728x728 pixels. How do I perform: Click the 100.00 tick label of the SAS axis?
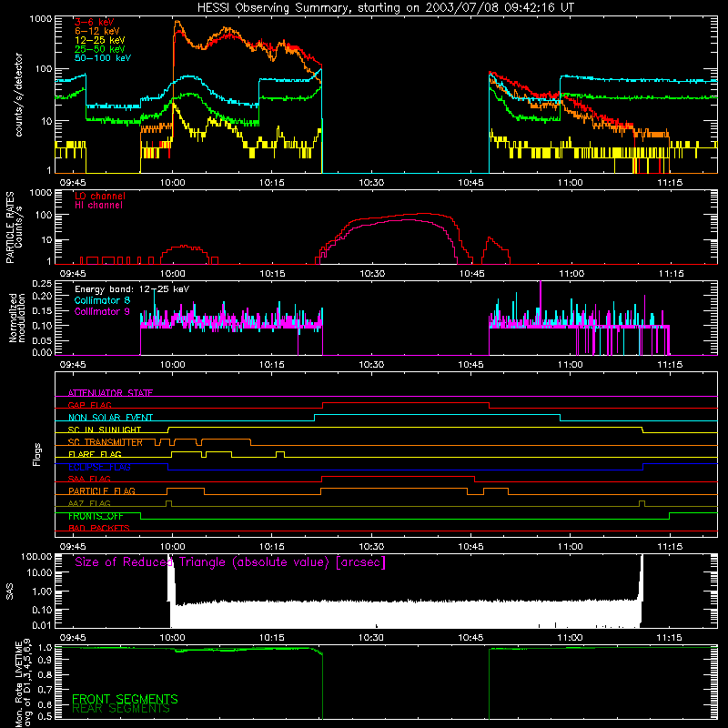pyautogui.click(x=36, y=556)
